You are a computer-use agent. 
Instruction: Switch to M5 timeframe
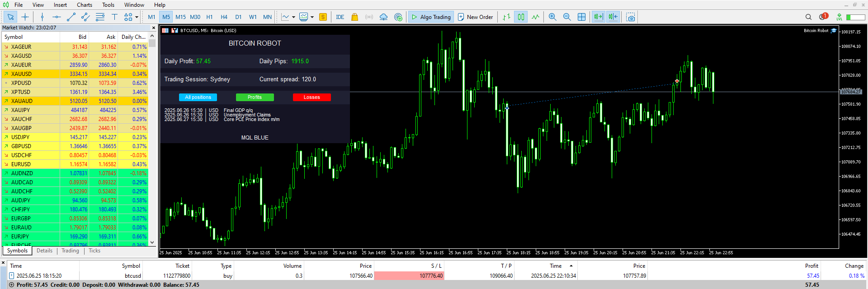pyautogui.click(x=166, y=17)
